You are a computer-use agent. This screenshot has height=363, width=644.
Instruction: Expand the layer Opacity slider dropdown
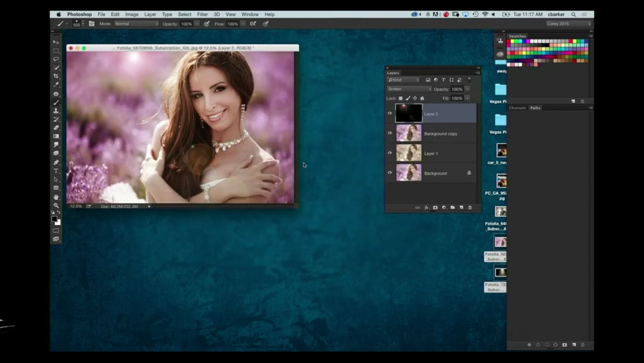467,89
